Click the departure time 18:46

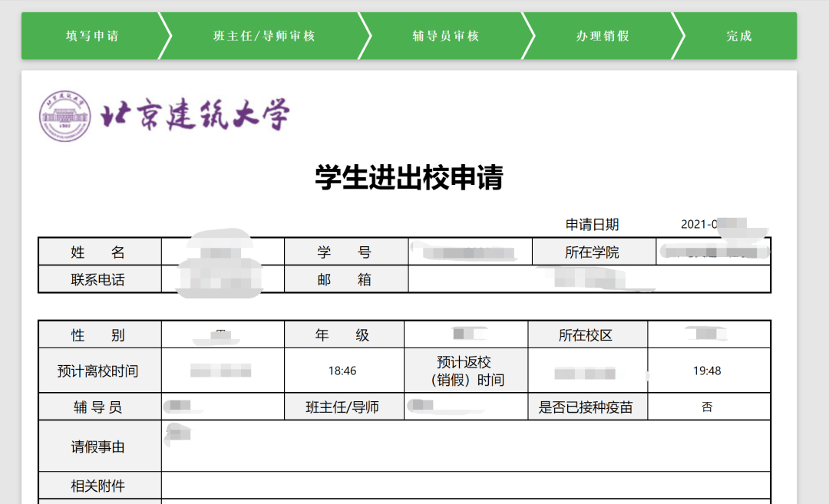(342, 371)
